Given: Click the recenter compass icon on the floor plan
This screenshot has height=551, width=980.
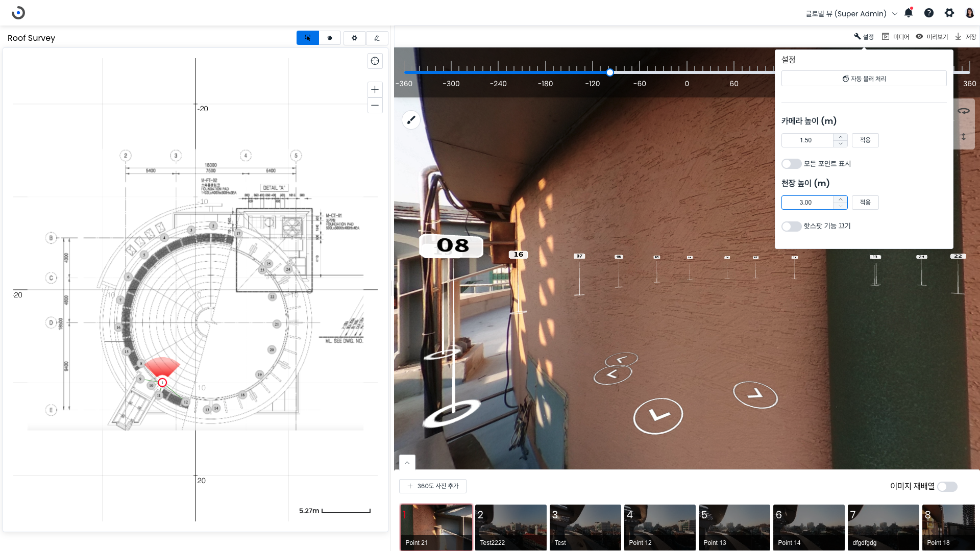Looking at the screenshot, I should (x=375, y=61).
